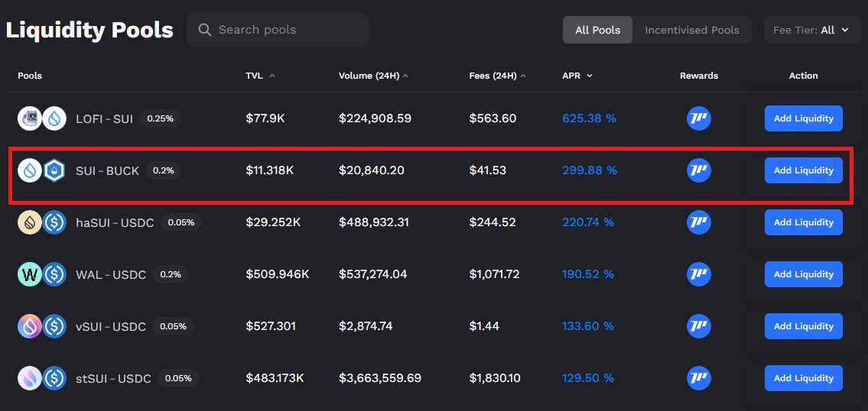Screen dimensions: 868x411
Task: Add Liquidity to SUI - BUCK pool
Action: [803, 170]
